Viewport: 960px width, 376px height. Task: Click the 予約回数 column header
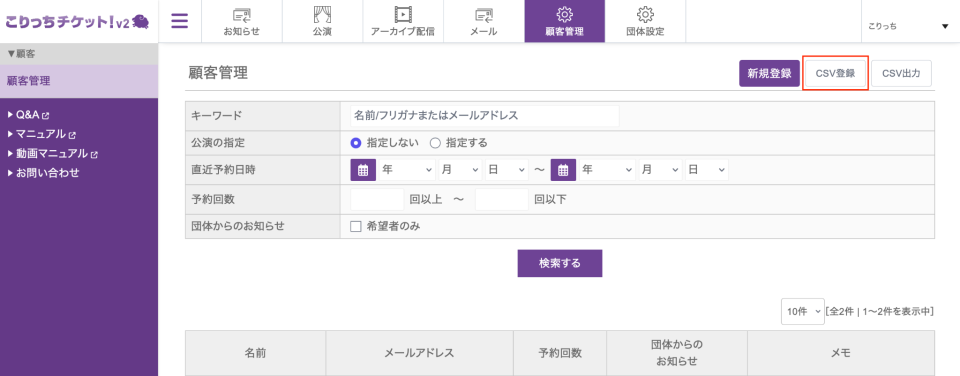tap(560, 353)
